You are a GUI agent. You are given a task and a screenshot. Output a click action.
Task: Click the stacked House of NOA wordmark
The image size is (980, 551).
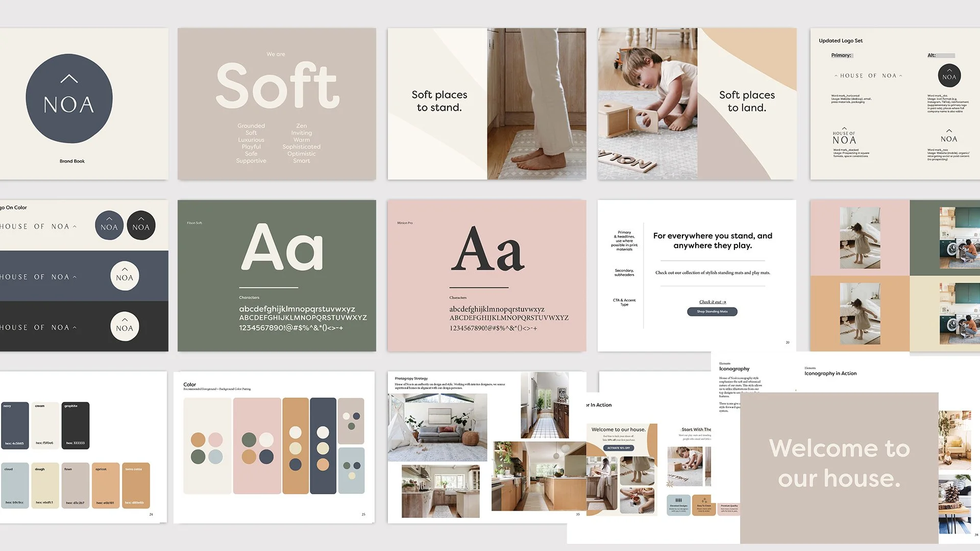(x=844, y=137)
